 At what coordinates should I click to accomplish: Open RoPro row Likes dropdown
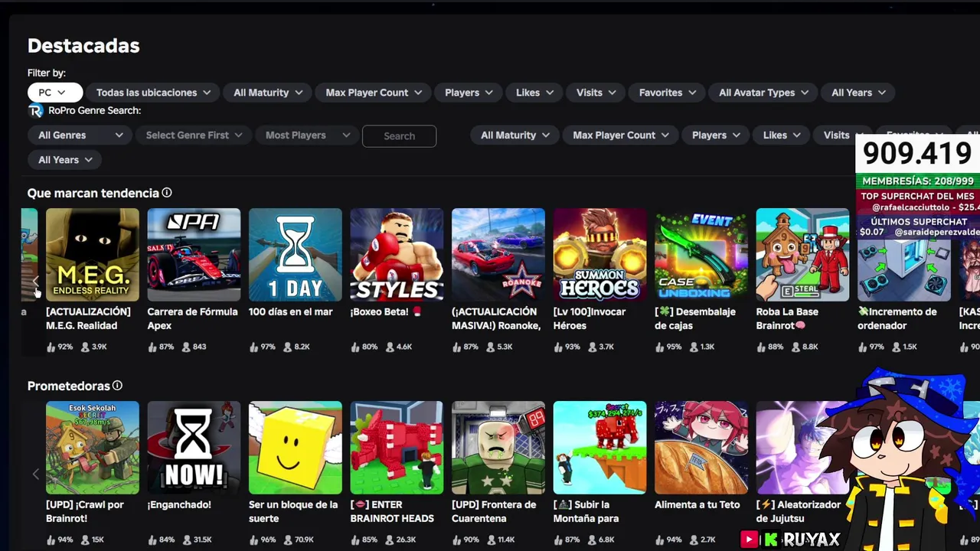781,135
